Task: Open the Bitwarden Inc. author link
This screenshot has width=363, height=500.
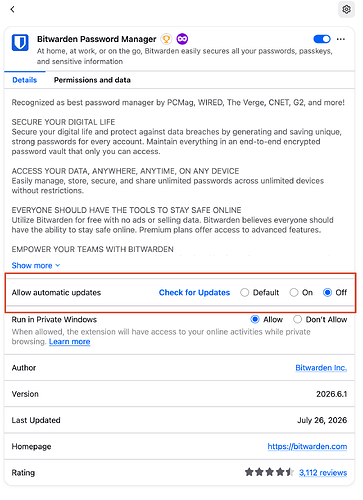Action: click(321, 368)
